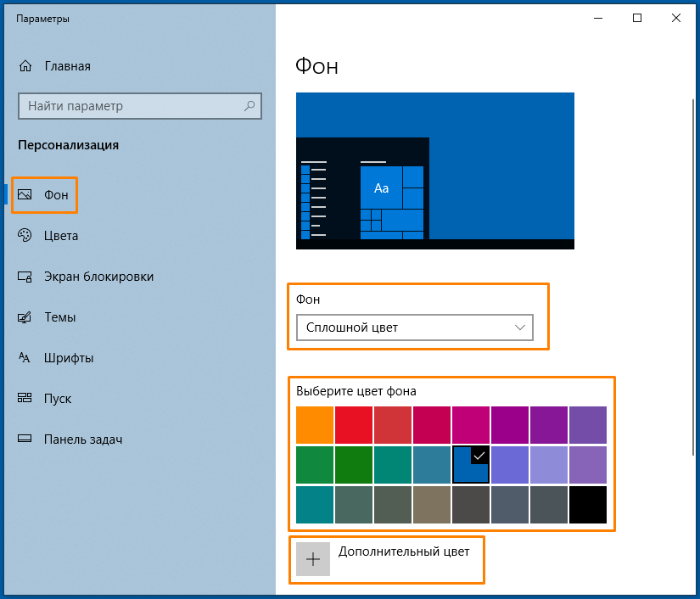The image size is (700, 599).
Task: Select the medium green first middle-row swatch
Action: click(315, 465)
